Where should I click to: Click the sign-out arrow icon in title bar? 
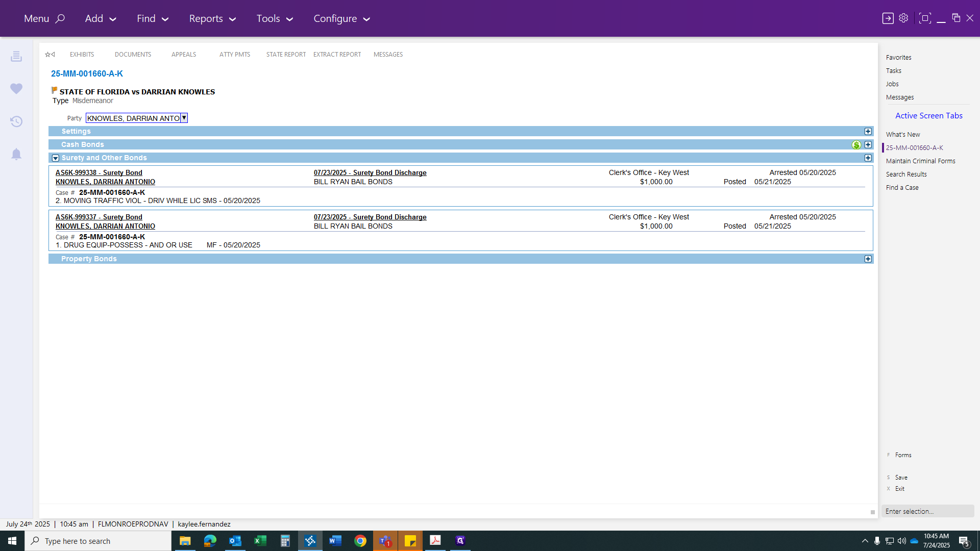(888, 18)
